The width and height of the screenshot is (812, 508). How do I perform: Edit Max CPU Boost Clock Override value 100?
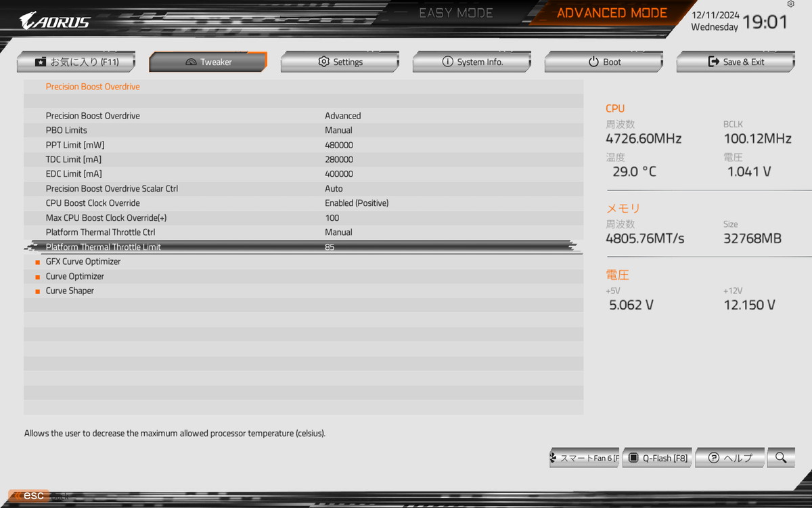coord(332,217)
